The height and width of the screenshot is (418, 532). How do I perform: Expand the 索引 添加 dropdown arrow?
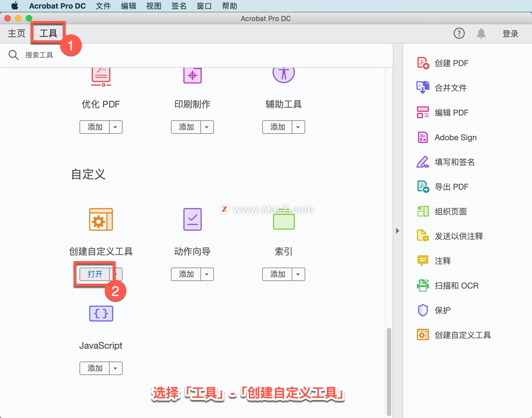pyautogui.click(x=298, y=274)
